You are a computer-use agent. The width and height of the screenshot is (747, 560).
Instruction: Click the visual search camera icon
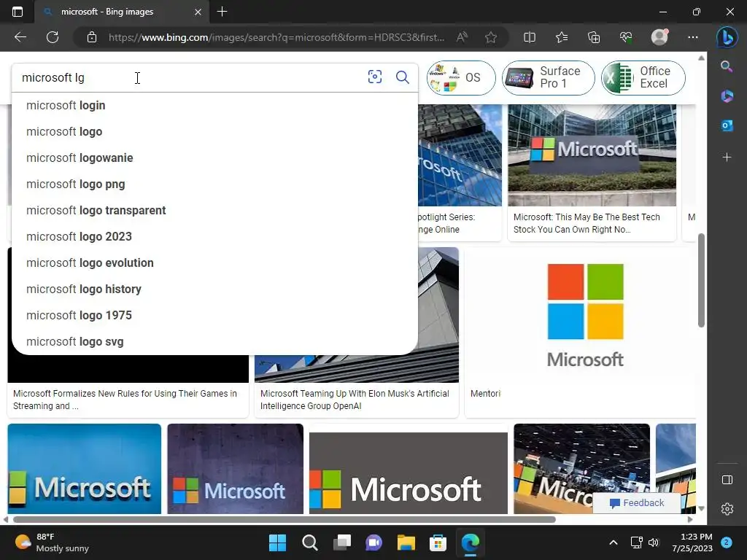pos(375,77)
